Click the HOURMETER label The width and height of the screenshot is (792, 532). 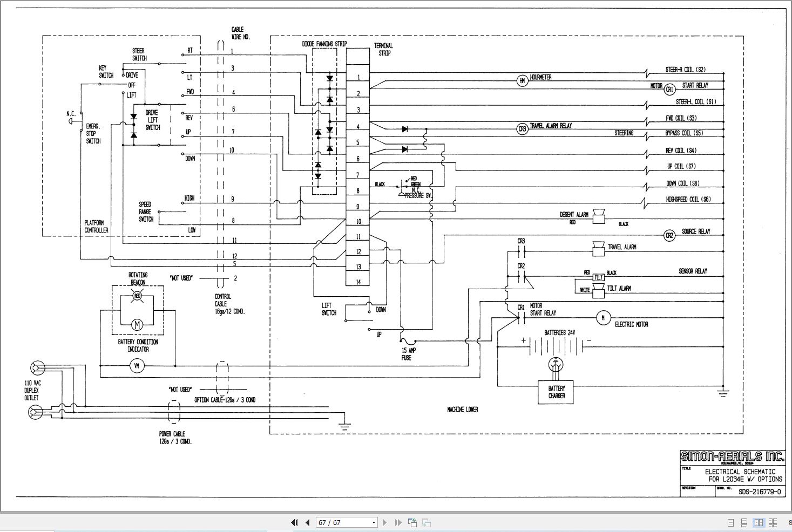[540, 77]
